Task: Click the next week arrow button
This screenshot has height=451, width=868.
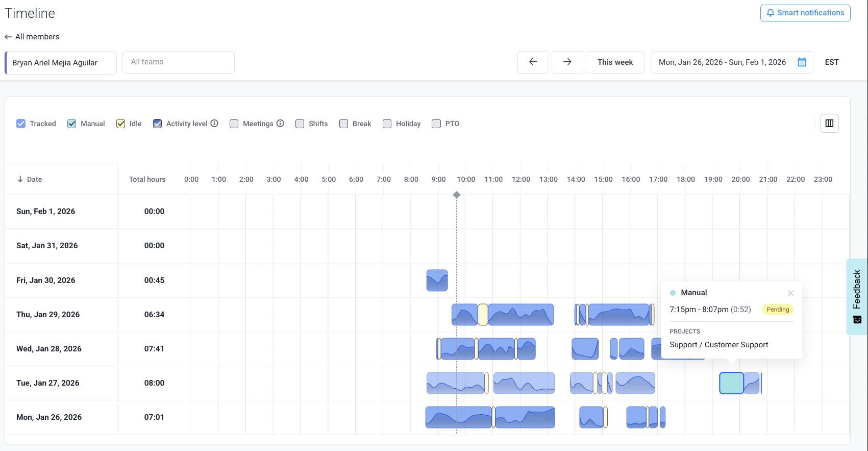Action: (567, 62)
